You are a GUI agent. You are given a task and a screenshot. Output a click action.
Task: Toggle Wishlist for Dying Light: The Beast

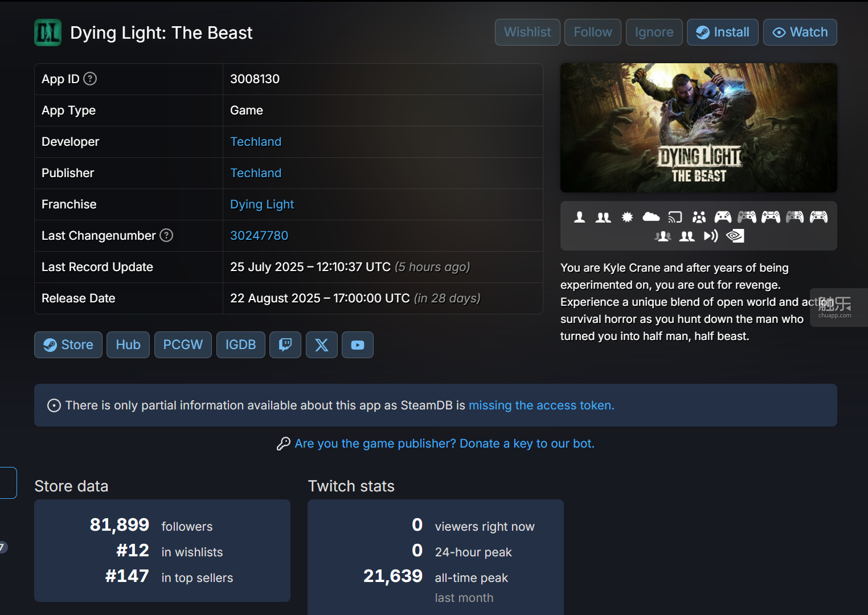pos(527,32)
